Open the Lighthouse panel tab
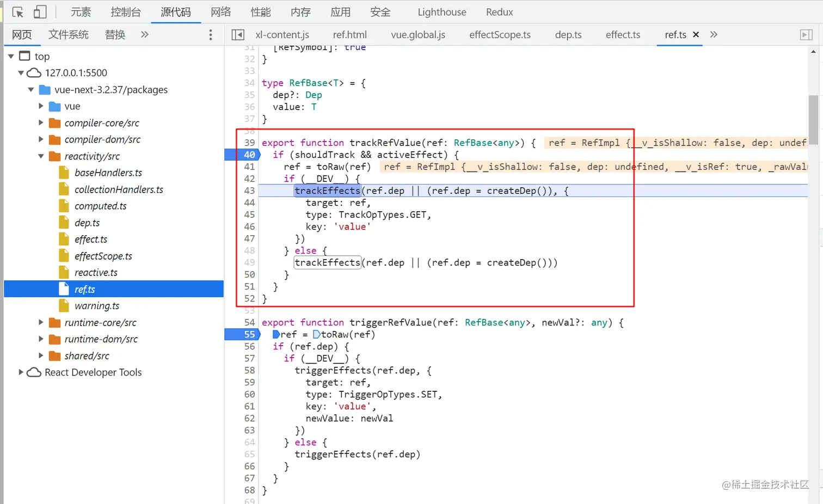This screenshot has height=504, width=823. click(x=442, y=12)
